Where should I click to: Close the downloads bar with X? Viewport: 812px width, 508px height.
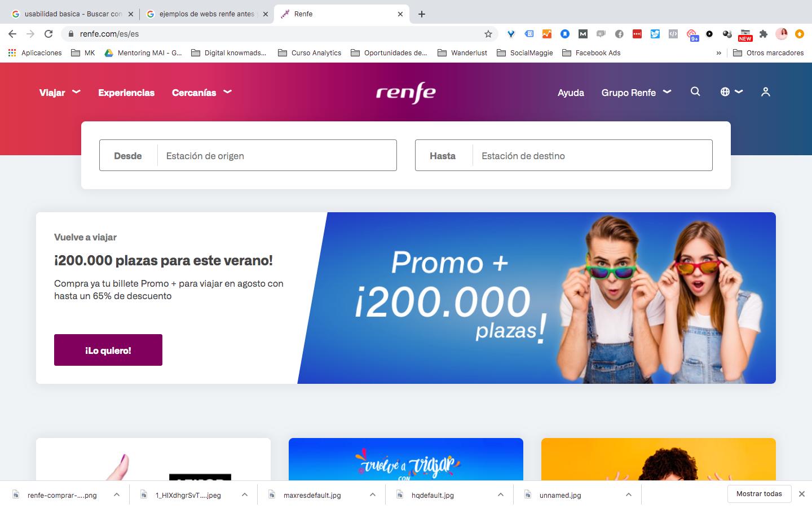pyautogui.click(x=801, y=494)
